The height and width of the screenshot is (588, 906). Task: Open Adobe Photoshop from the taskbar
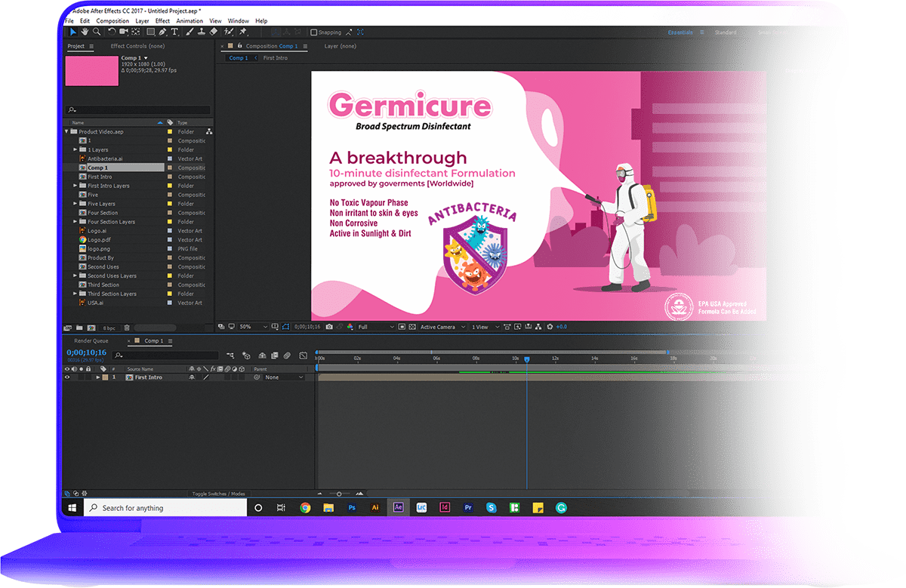pyautogui.click(x=352, y=508)
